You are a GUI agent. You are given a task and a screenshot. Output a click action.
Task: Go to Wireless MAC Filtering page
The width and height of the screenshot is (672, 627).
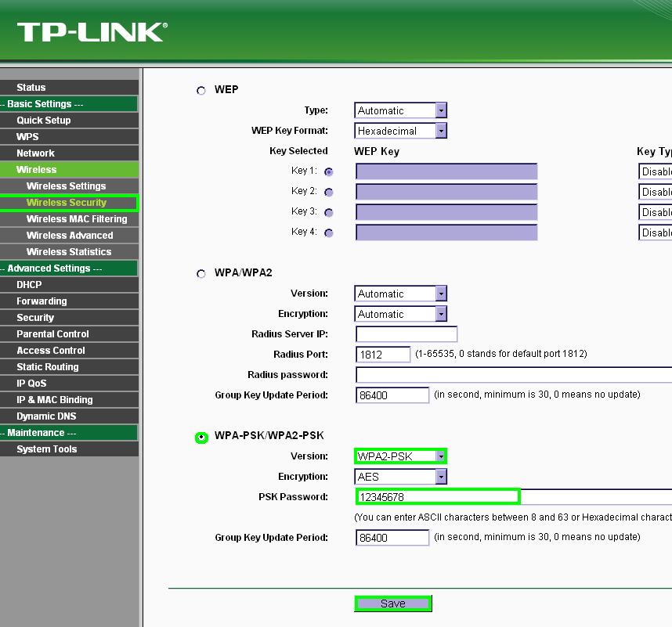coord(76,219)
